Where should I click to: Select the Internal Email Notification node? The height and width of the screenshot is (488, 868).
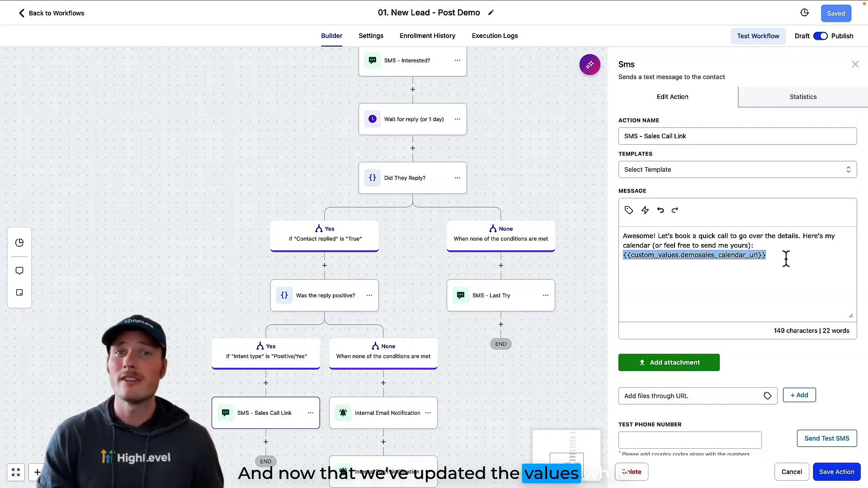383,413
